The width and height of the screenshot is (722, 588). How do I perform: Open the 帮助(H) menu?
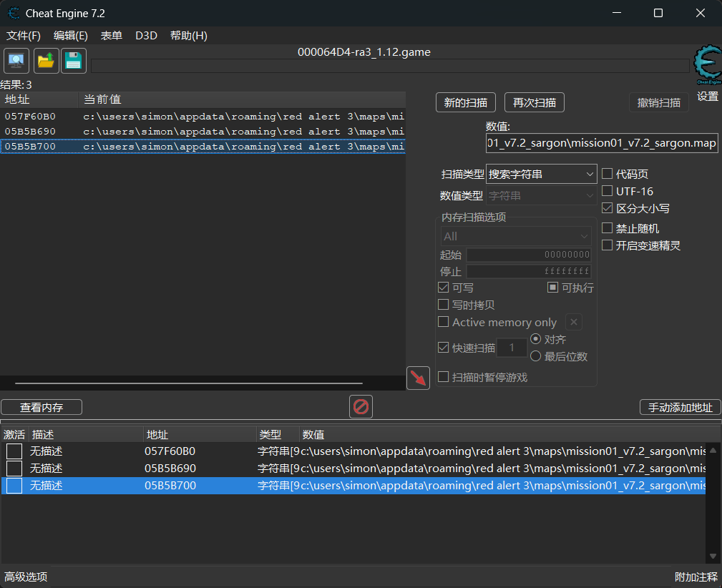(x=189, y=36)
